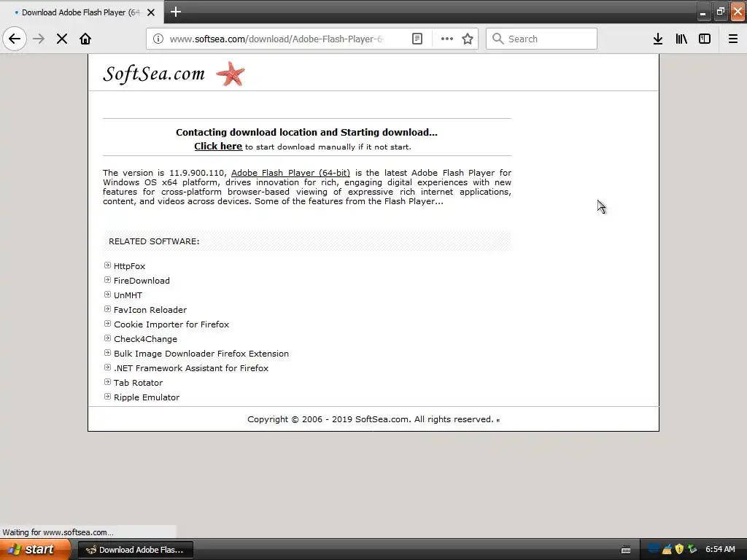The height and width of the screenshot is (560, 747).
Task: Open the UnMHT link
Action: [x=128, y=295]
